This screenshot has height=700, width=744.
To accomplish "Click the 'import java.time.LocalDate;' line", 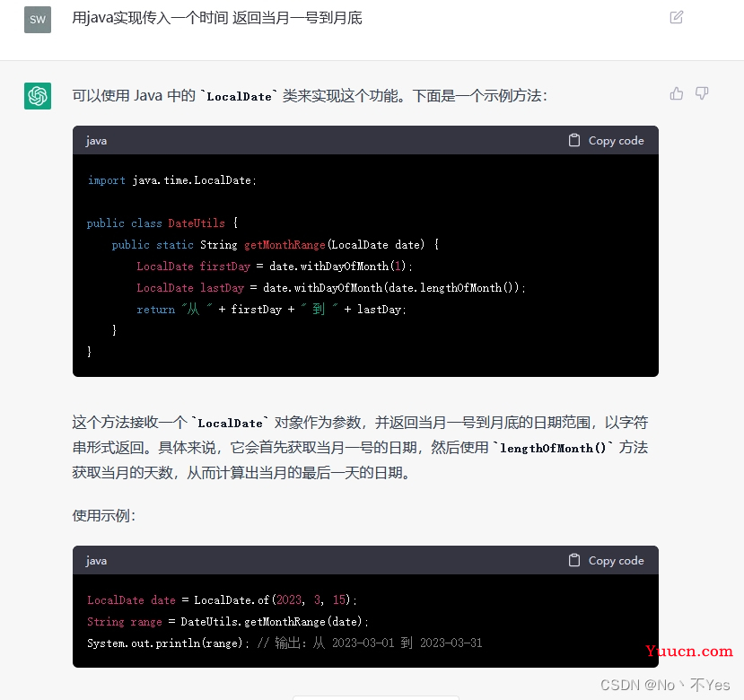I will [x=171, y=180].
